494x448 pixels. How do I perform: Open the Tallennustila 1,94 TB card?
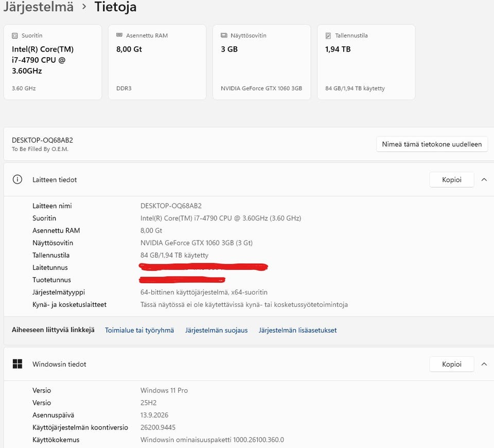click(x=366, y=62)
